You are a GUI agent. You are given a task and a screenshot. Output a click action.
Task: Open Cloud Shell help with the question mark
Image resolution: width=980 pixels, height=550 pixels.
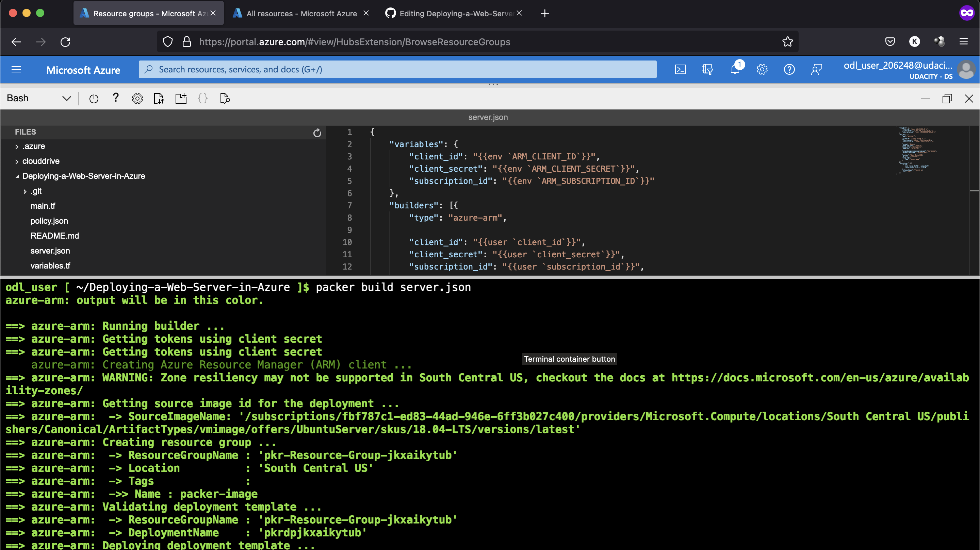[116, 99]
